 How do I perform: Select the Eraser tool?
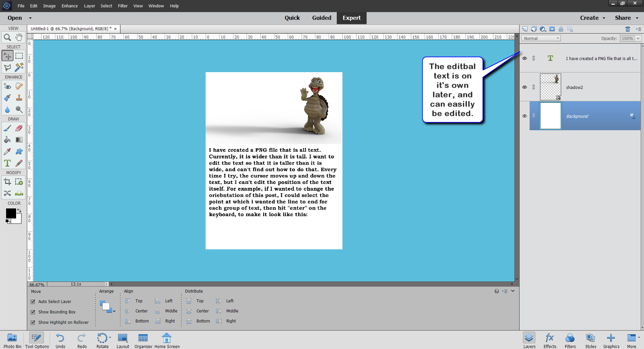click(19, 128)
